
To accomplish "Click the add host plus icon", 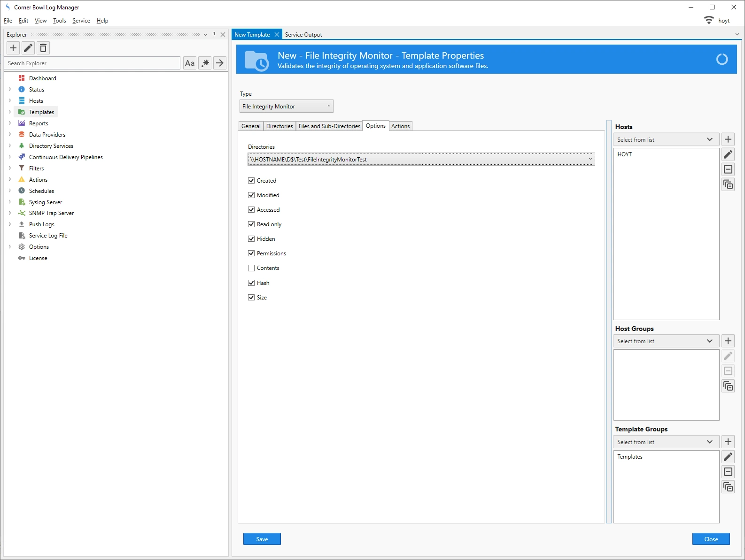I will pos(728,139).
